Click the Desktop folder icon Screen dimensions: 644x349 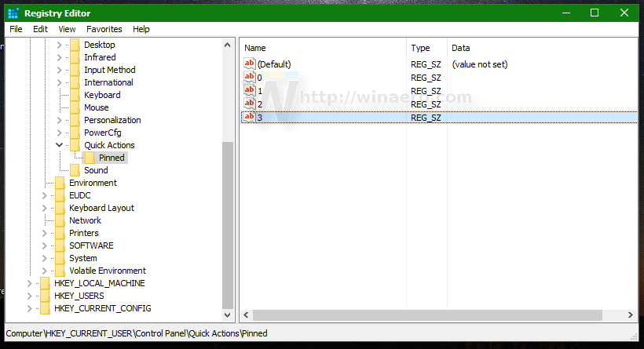tap(75, 44)
